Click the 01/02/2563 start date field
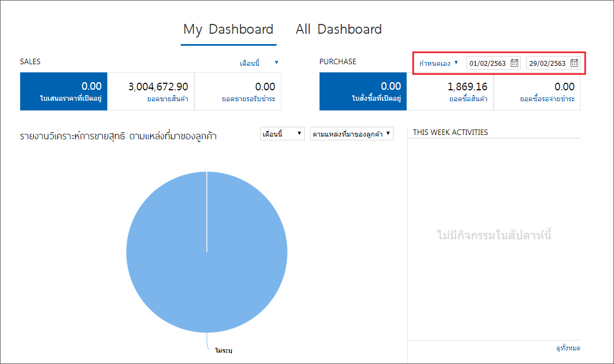 (x=488, y=63)
